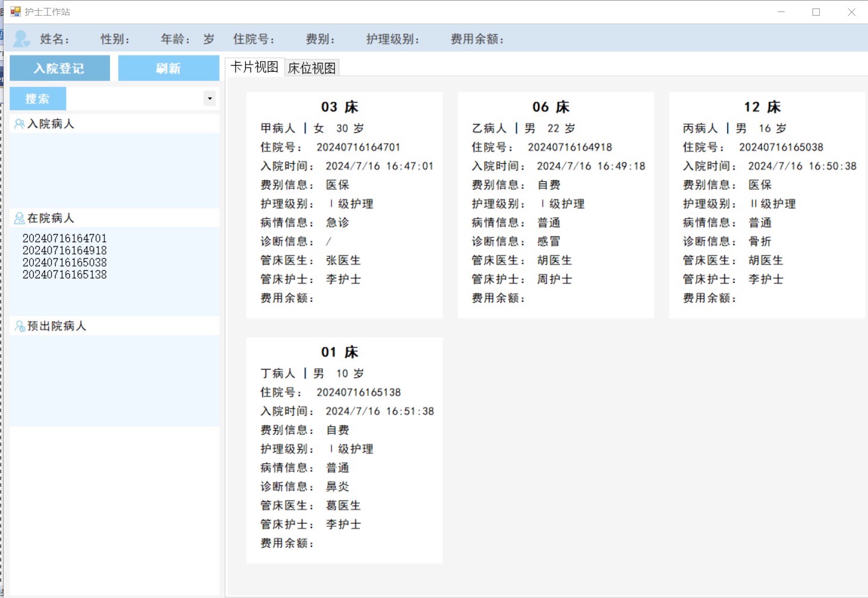Image resolution: width=868 pixels, height=598 pixels.
Task: Click the 在院病人 person icon
Action: (19, 218)
